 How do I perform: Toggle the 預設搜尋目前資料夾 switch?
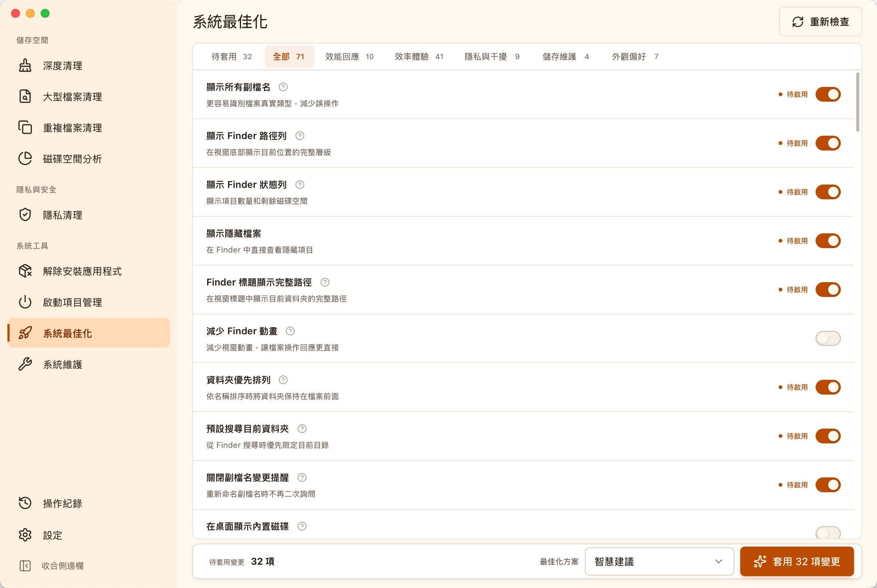coord(828,436)
